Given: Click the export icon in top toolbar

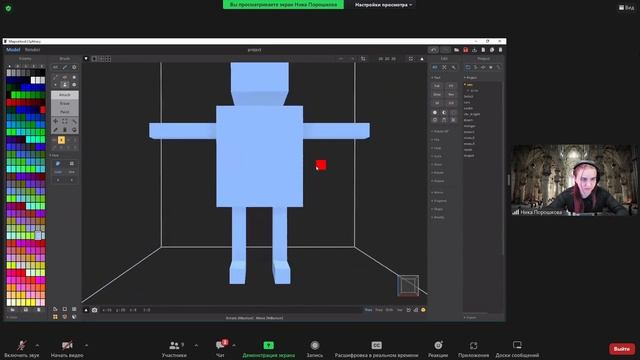Looking at the screenshot, I should coord(474,50).
